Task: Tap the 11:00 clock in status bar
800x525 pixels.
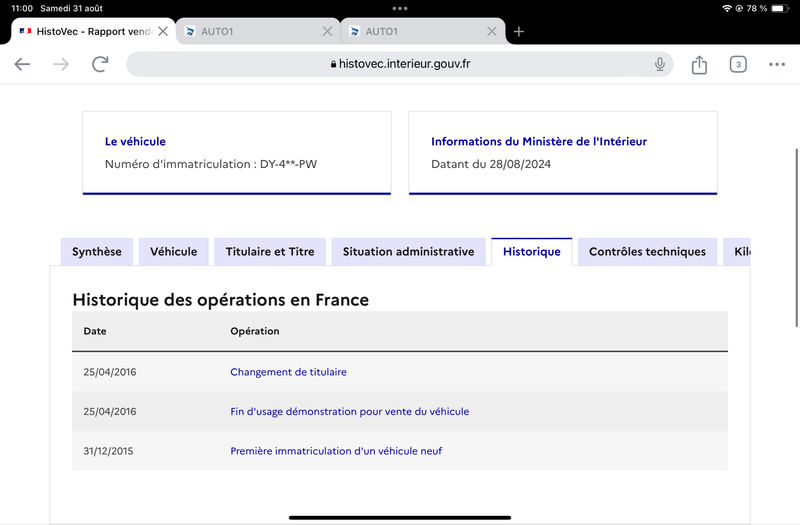Action: click(22, 8)
